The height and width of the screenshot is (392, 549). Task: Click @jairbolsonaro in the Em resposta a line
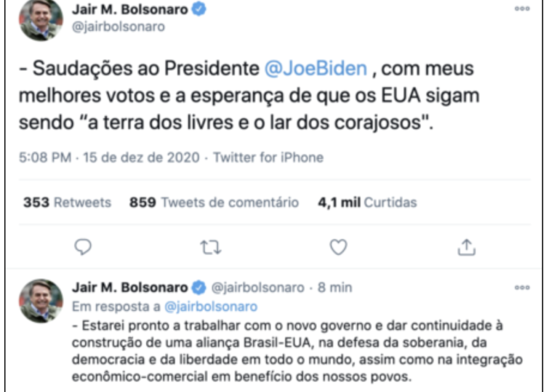point(211,307)
